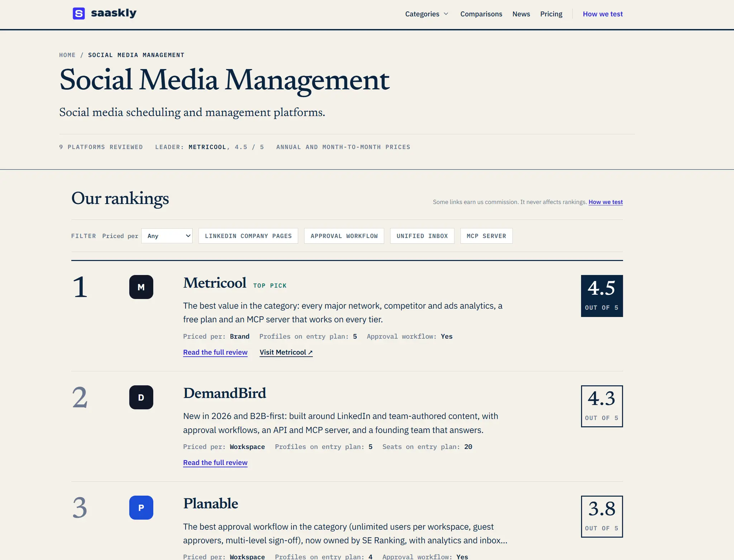Image resolution: width=734 pixels, height=560 pixels.
Task: Click the Metricool 4.5 score box
Action: (x=602, y=296)
